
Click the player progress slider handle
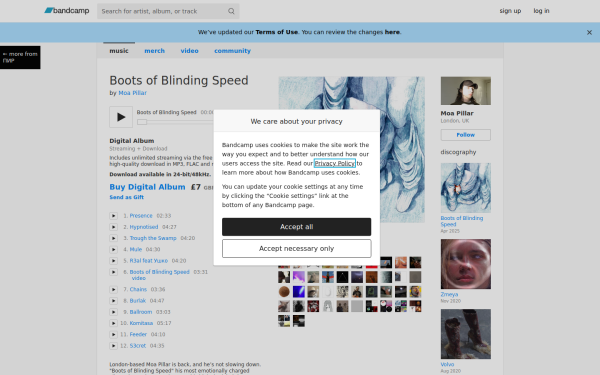click(x=142, y=122)
